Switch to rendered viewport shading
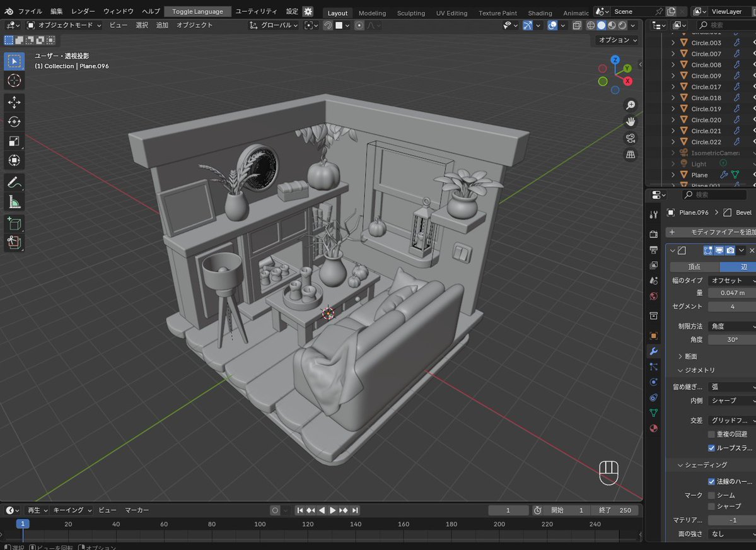 (x=622, y=26)
